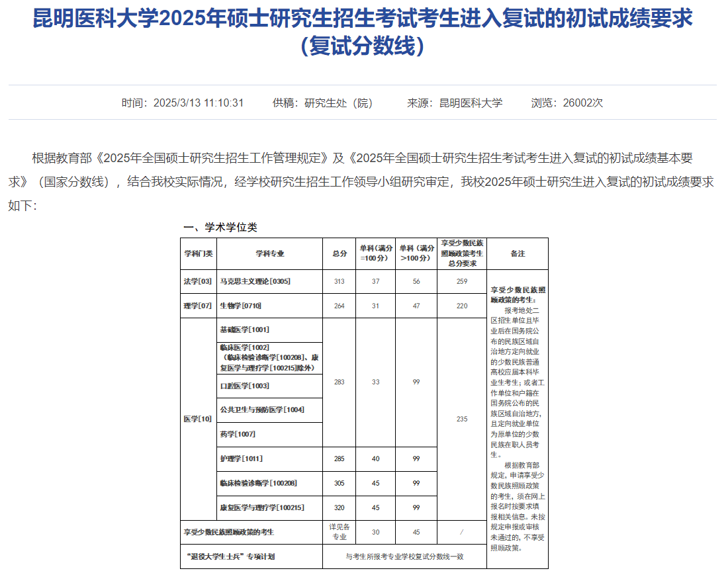Click the 31 score in 生物学 row

(376, 306)
